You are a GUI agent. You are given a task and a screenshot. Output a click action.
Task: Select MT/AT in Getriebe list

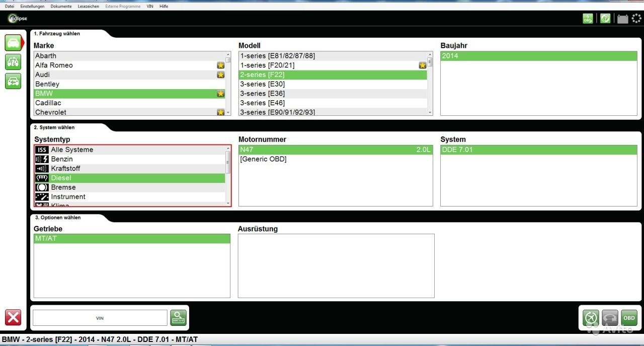coord(132,238)
